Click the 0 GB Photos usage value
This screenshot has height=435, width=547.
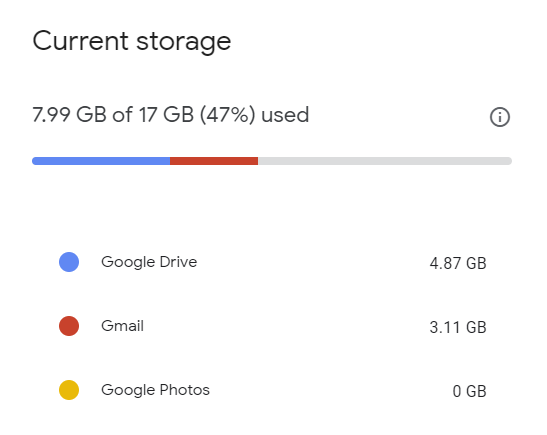[469, 391]
